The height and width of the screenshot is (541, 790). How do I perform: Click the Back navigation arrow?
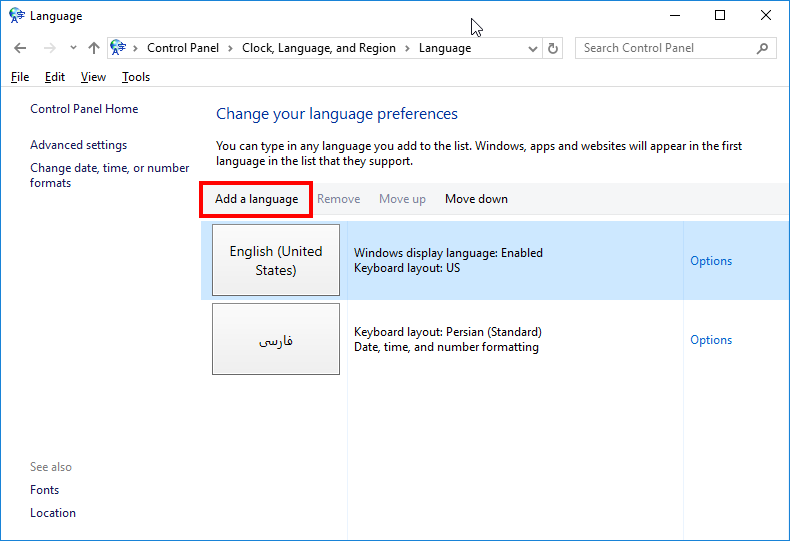click(20, 48)
